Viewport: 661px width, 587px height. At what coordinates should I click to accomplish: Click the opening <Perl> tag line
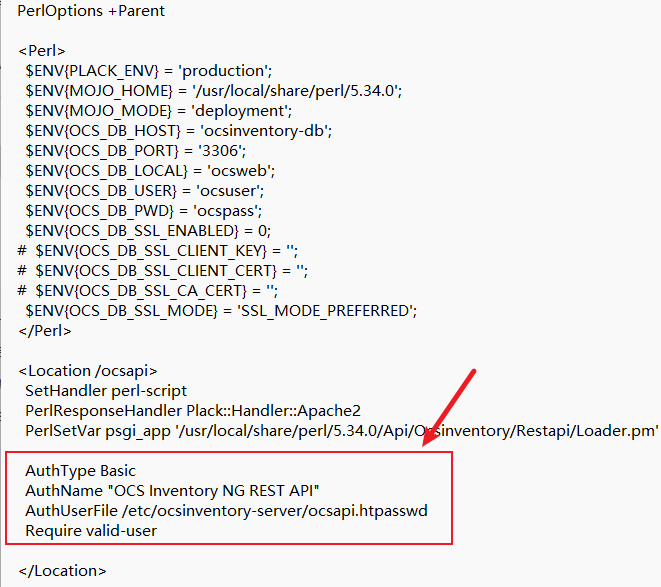click(42, 51)
